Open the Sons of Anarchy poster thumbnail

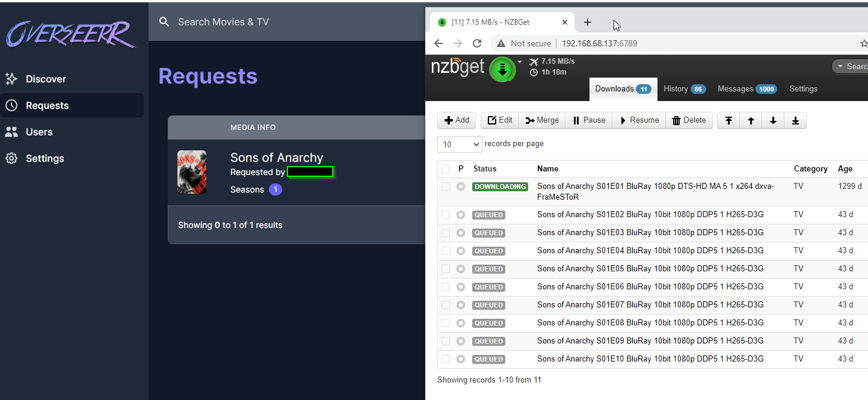192,172
